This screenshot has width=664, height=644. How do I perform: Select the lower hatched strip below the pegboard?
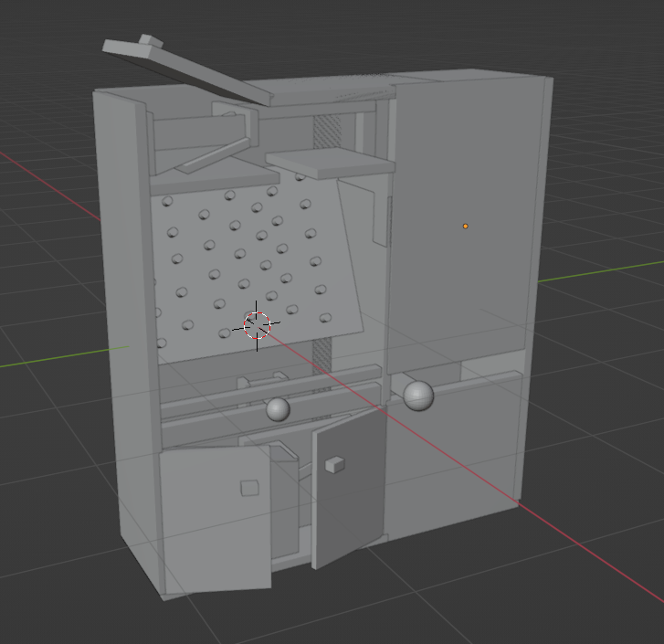pos(321,355)
